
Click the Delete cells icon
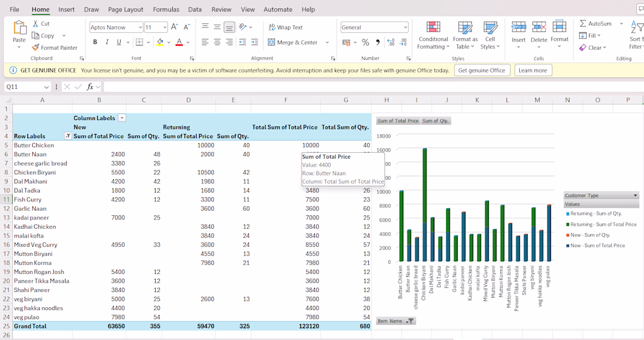click(x=539, y=27)
